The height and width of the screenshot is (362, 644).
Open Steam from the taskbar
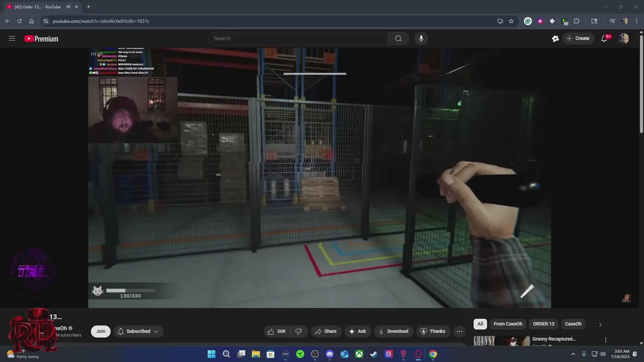[374, 354]
